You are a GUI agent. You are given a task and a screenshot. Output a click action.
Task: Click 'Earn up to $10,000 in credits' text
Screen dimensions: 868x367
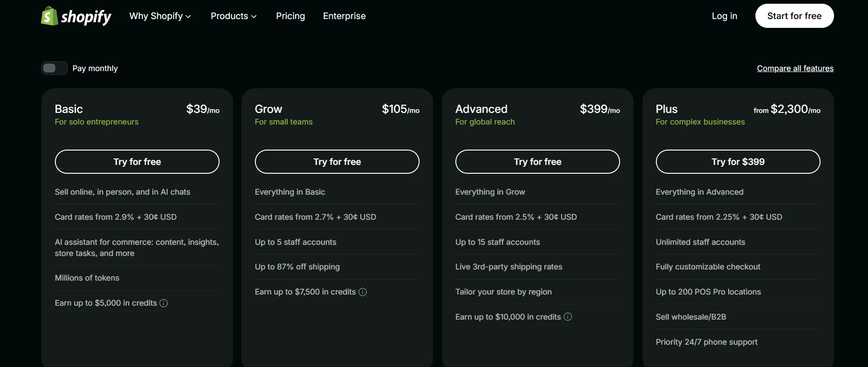coord(508,317)
